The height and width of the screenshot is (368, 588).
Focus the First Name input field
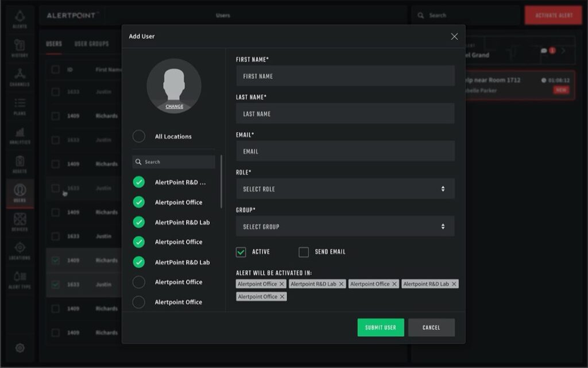coord(345,76)
